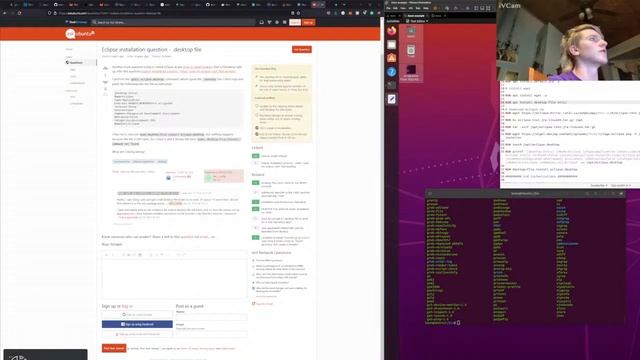
Task: Click the Sign up button in the top bar
Action: click(x=309, y=22)
